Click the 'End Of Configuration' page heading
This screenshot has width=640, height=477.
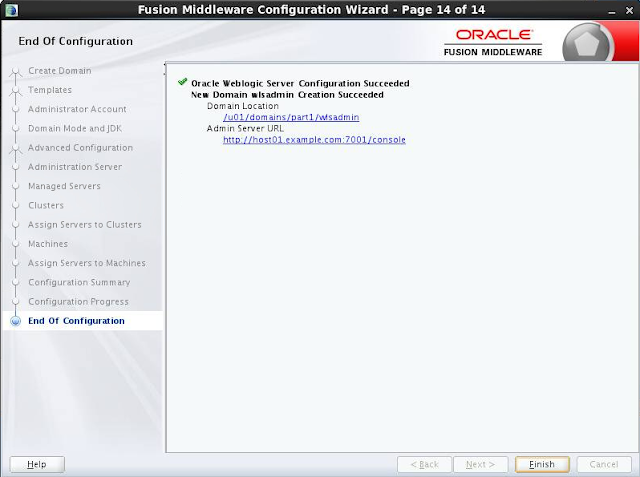[76, 41]
